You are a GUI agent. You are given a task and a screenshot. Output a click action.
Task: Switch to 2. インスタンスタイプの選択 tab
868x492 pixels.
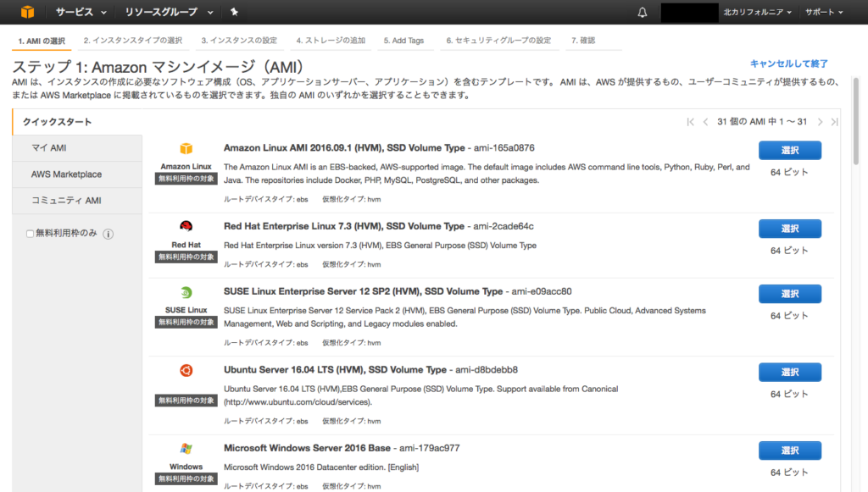coord(133,41)
